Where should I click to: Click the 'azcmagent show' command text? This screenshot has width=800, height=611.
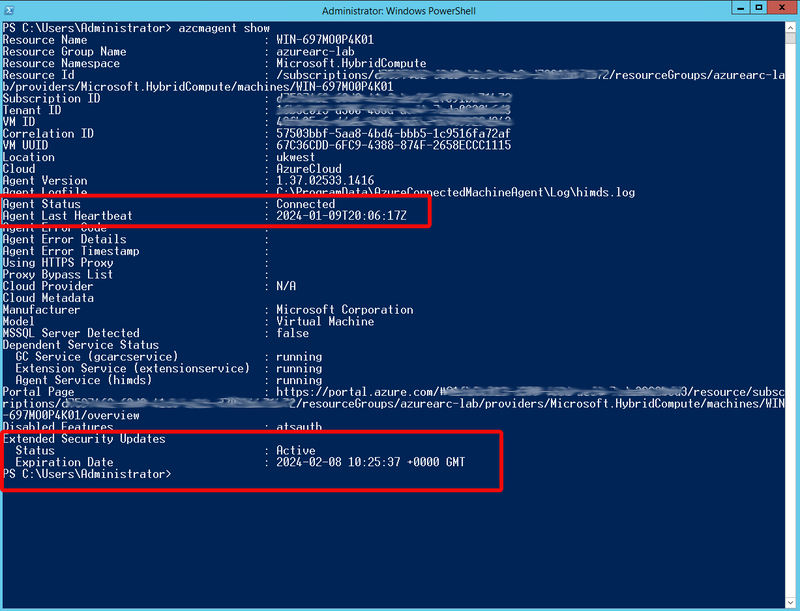(224, 28)
